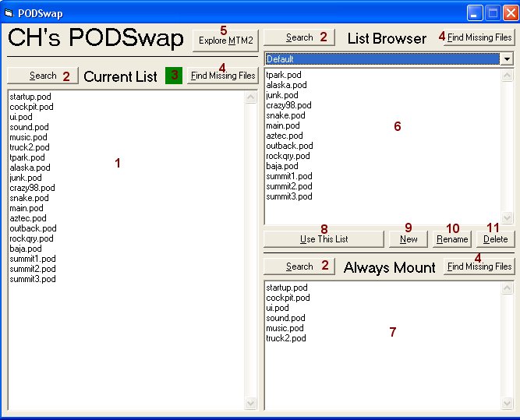Search the Current List
Viewport: 520px width, 420px height.
click(43, 76)
